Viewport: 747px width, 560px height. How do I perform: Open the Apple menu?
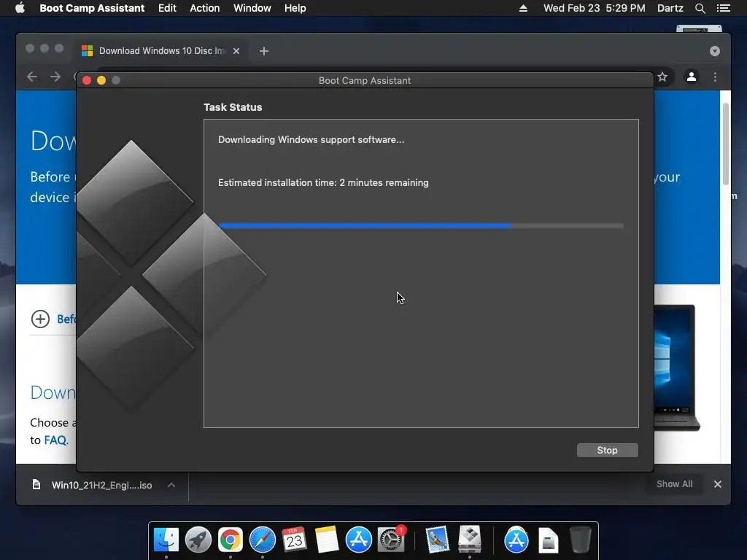click(20, 8)
